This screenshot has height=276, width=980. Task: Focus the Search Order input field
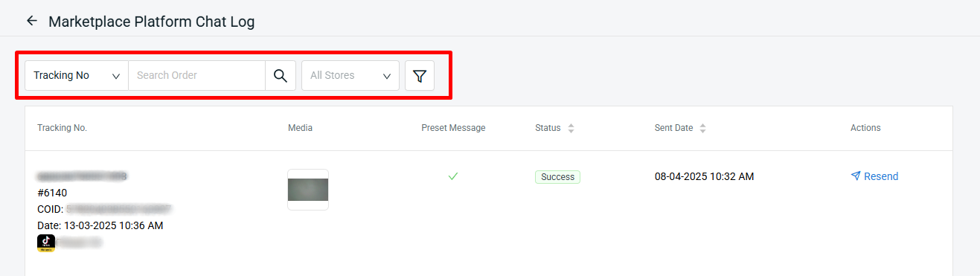point(196,75)
